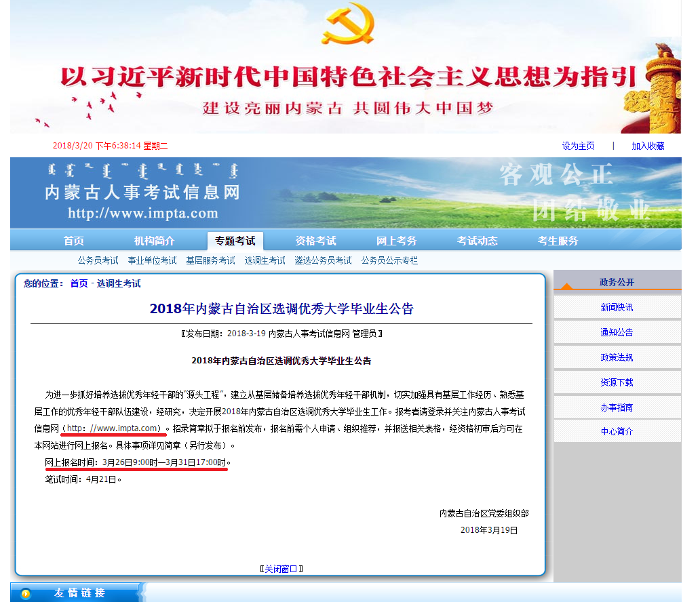Go to the 考试动态 section
Image resolution: width=700 pixels, height=602 pixels.
point(477,241)
